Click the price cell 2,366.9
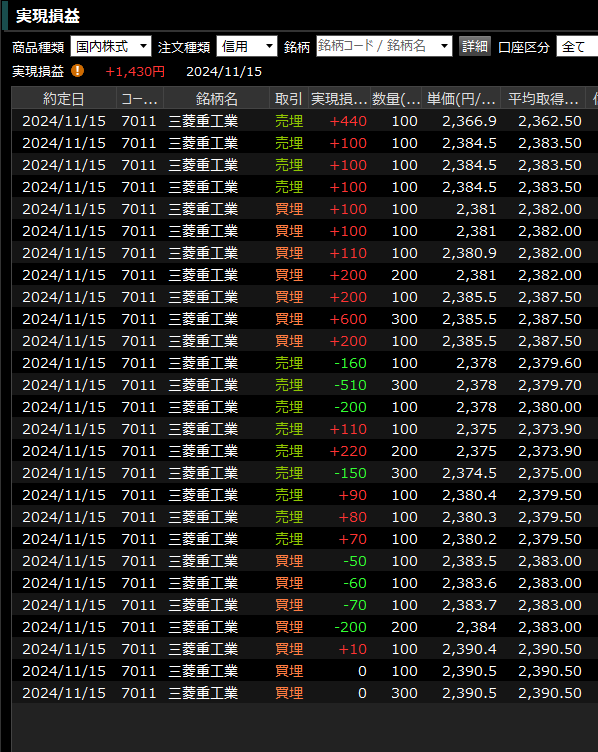The width and height of the screenshot is (598, 752). point(469,121)
